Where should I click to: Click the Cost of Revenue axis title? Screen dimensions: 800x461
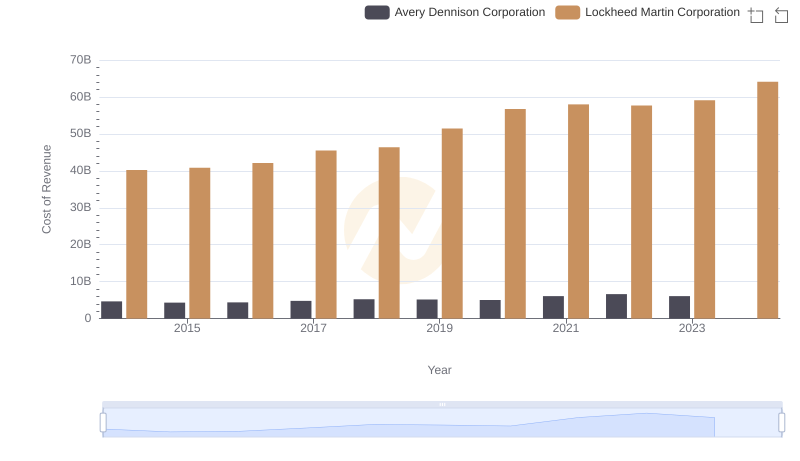point(47,189)
